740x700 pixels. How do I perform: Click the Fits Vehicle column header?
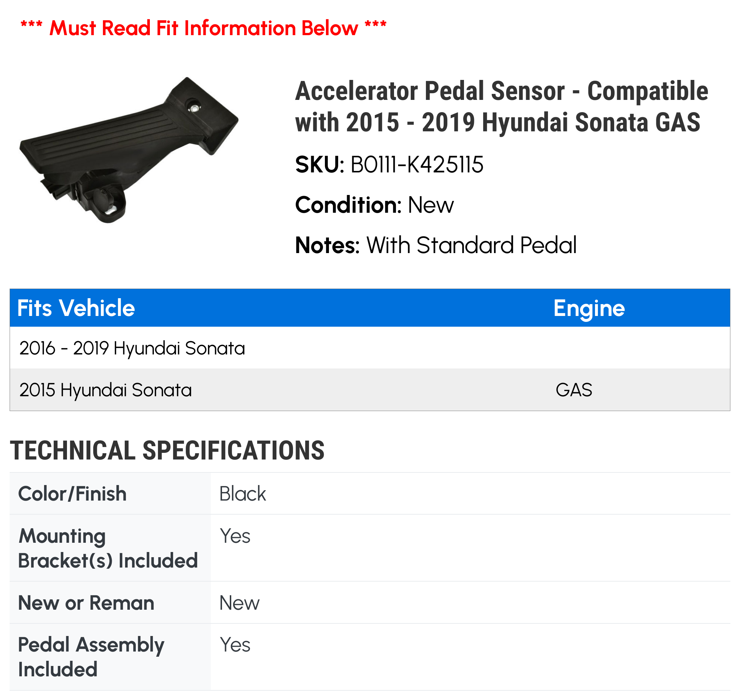tap(76, 308)
